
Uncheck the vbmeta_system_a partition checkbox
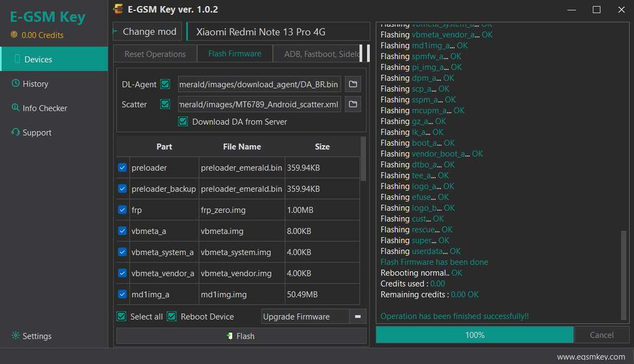pos(122,251)
